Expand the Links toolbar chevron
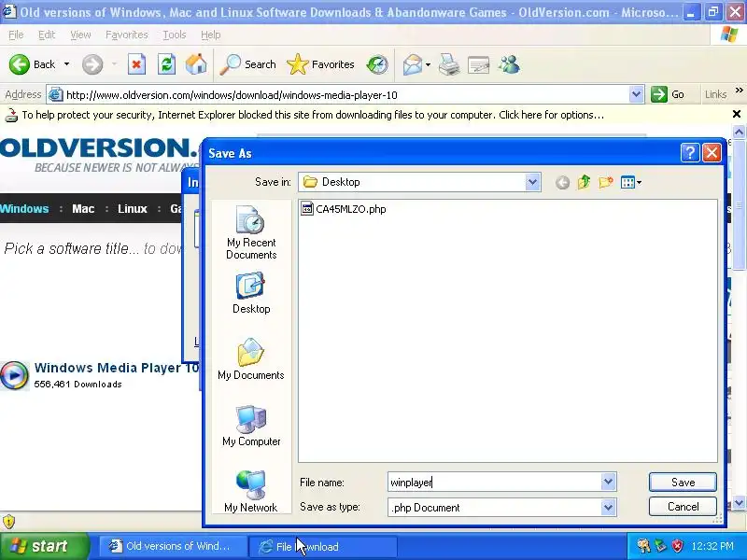Image resolution: width=747 pixels, height=560 pixels. pos(739,91)
